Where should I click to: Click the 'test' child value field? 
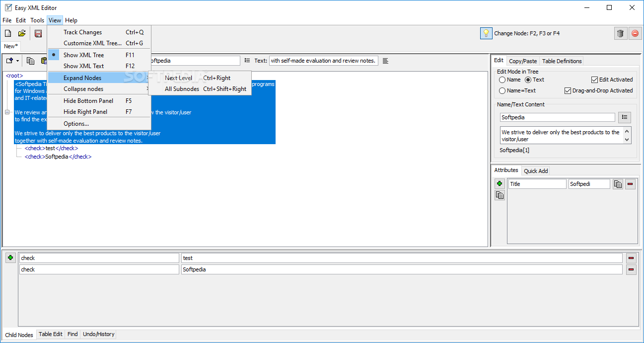pos(402,258)
